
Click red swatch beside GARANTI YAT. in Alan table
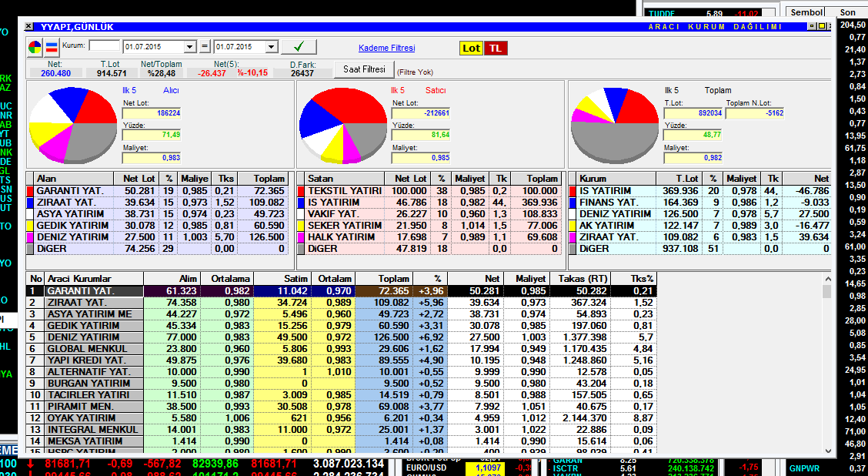click(30, 190)
